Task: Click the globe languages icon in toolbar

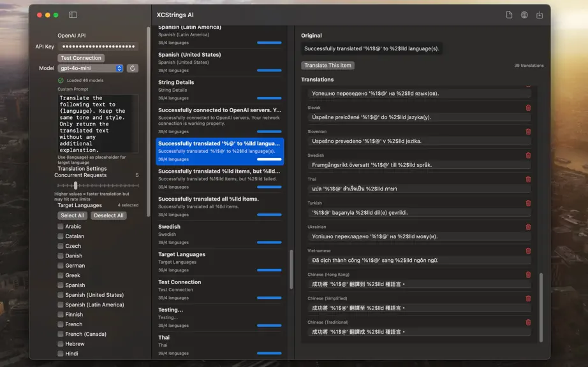Action: 524,15
